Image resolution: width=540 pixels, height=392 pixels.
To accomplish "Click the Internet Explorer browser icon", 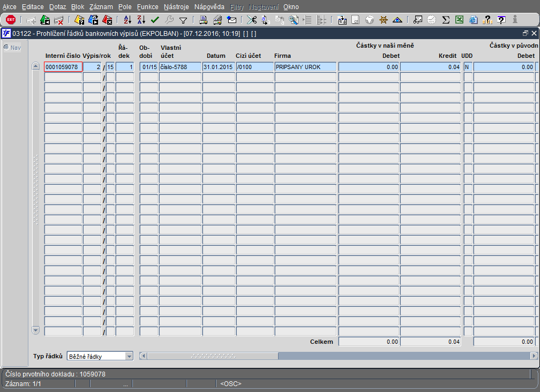I will click(x=474, y=20).
